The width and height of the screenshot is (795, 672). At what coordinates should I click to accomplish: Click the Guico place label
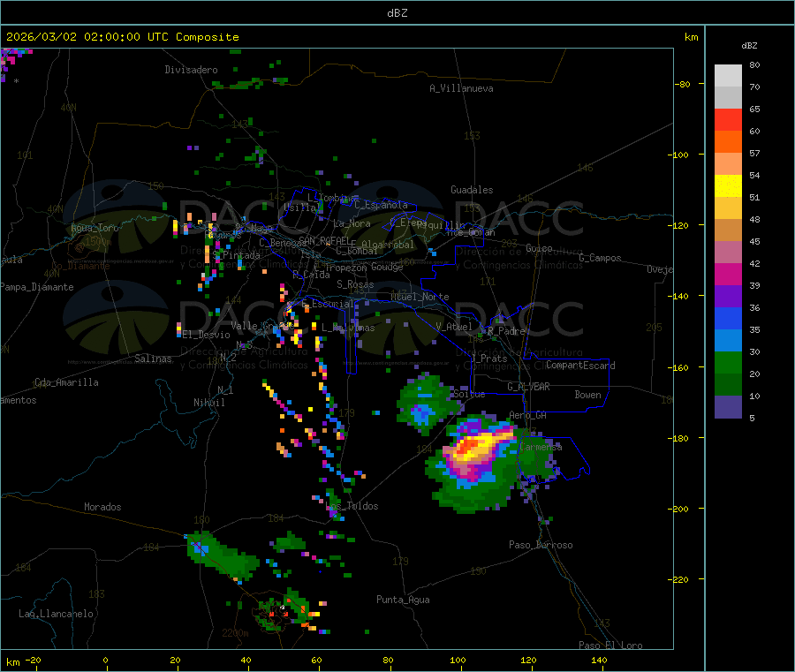coord(539,248)
